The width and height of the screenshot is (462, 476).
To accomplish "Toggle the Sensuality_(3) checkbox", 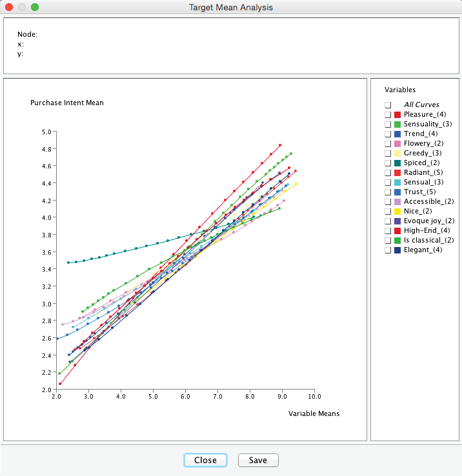I will tap(388, 124).
